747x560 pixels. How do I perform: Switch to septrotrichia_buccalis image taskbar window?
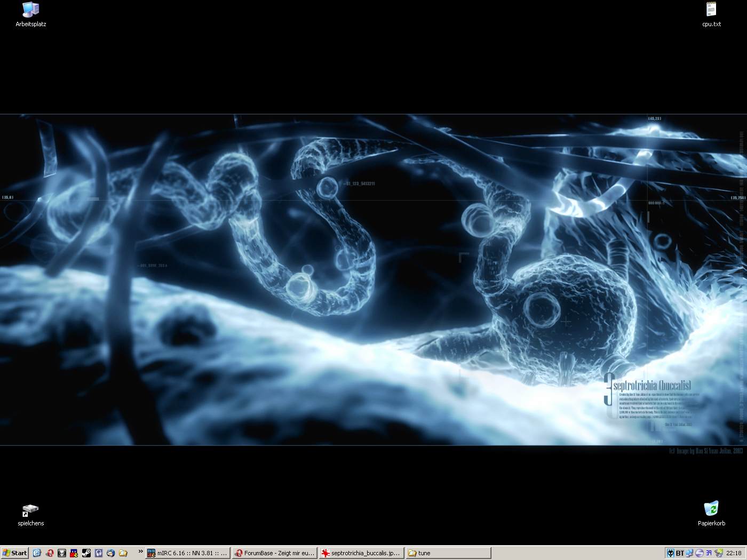[x=361, y=553]
